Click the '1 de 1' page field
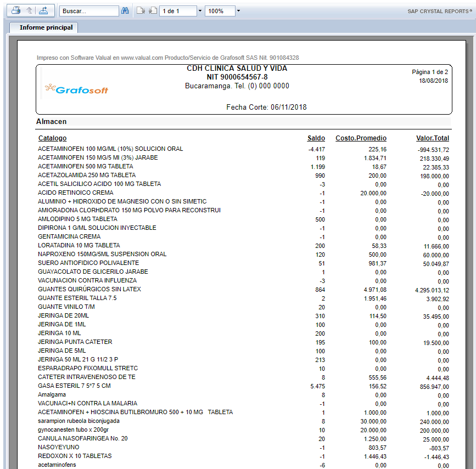This screenshot has height=469, width=476. point(177,11)
